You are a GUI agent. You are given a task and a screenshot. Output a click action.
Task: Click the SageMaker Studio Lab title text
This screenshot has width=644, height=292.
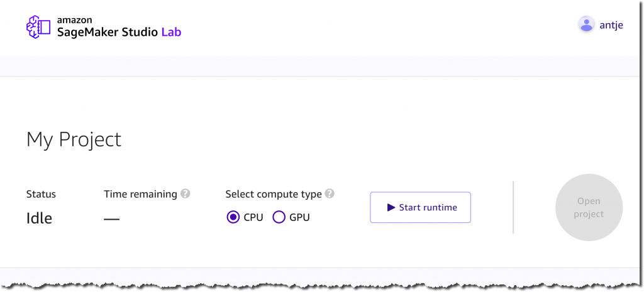click(x=119, y=32)
